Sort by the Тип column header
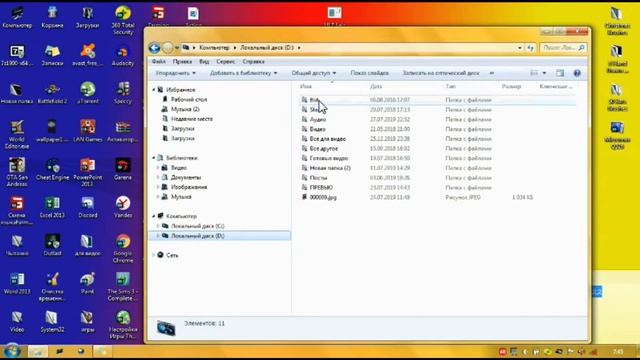640x360 pixels. [x=450, y=87]
